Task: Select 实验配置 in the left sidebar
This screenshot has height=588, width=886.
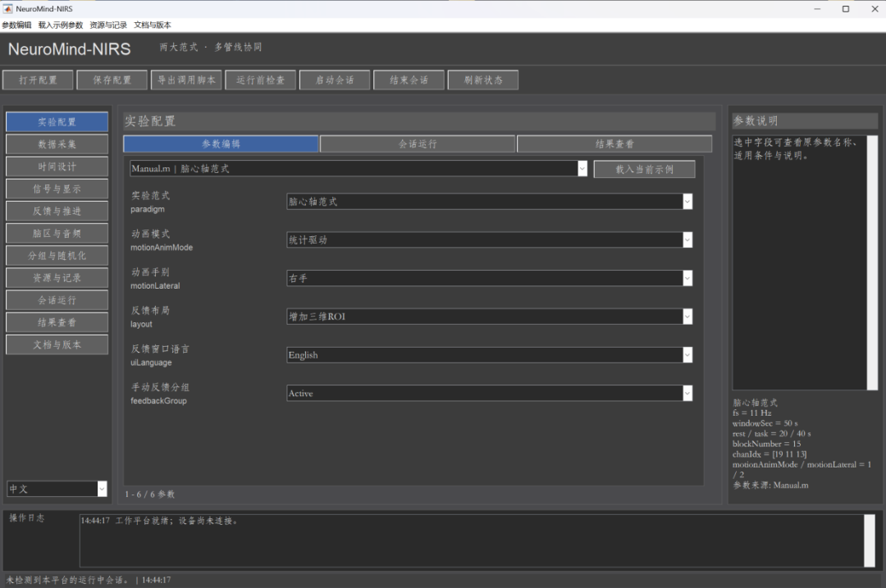Action: click(x=57, y=122)
